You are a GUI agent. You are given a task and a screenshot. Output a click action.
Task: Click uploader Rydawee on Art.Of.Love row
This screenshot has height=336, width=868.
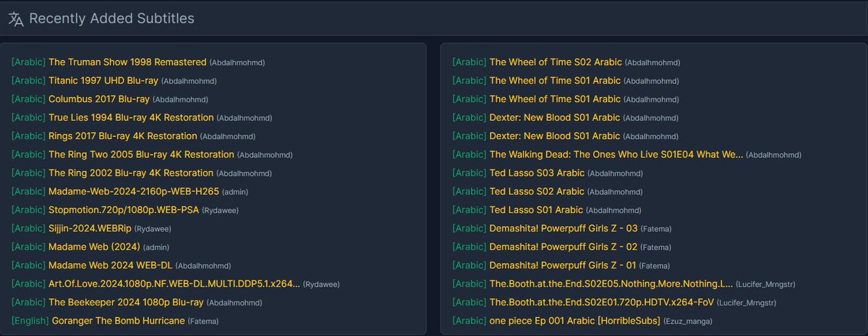pyautogui.click(x=321, y=285)
